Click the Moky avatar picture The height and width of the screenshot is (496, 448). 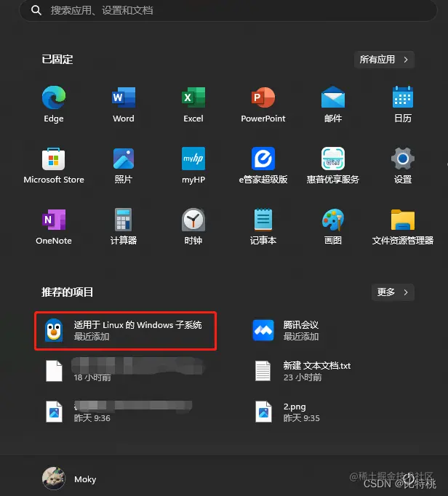tap(54, 479)
